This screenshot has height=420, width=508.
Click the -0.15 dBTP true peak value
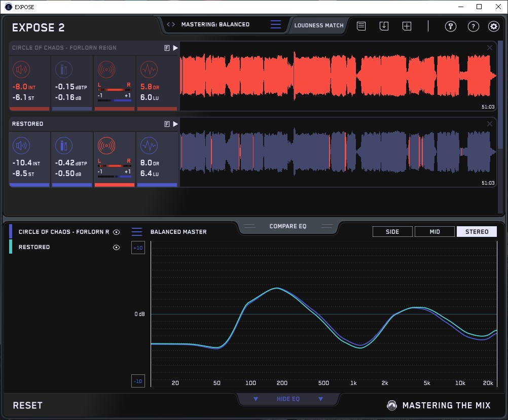pyautogui.click(x=71, y=87)
